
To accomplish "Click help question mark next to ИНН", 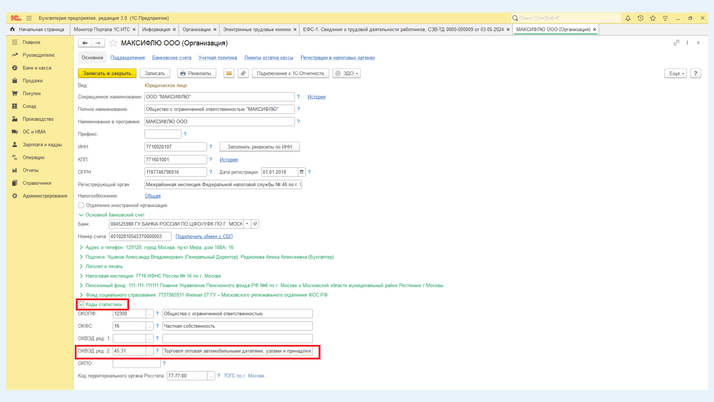I will pos(211,147).
